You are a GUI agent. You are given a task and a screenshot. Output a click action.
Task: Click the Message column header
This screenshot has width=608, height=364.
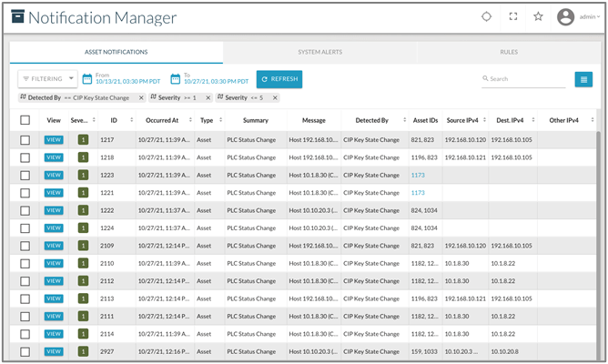coord(314,120)
